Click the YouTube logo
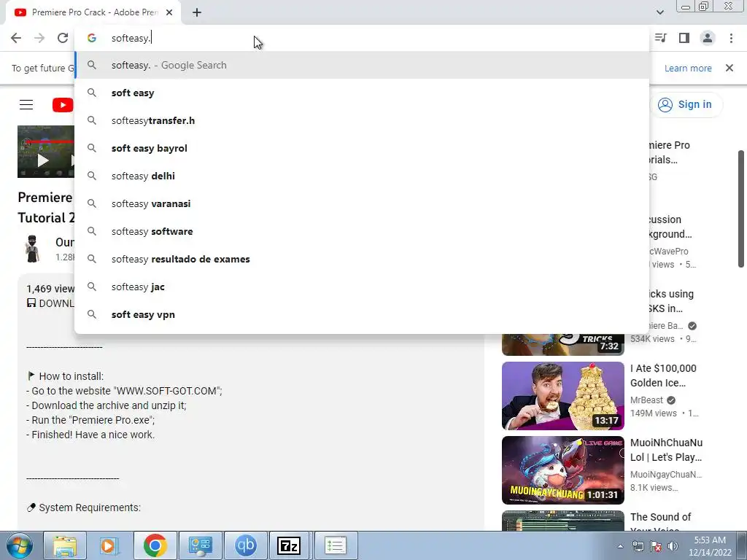The width and height of the screenshot is (747, 560). [63, 105]
